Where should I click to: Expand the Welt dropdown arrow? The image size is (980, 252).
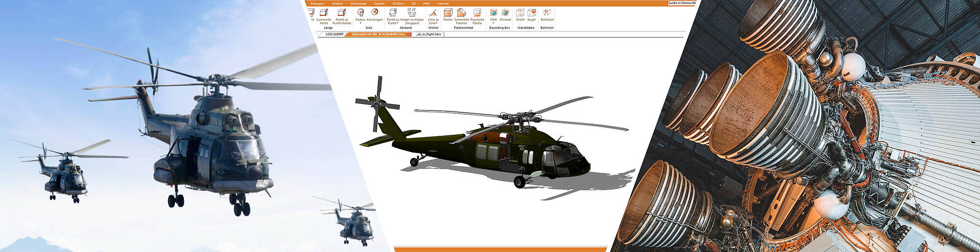pyautogui.click(x=493, y=23)
